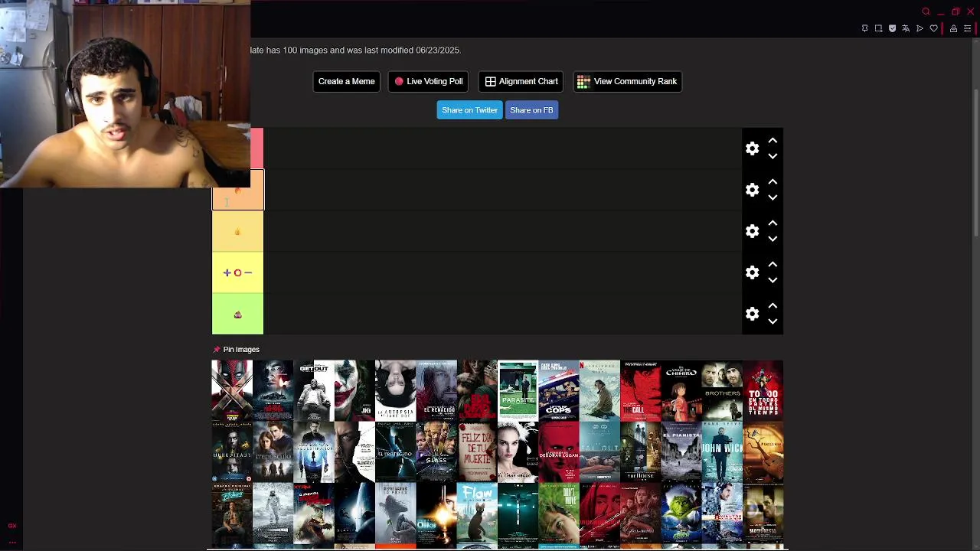Image resolution: width=980 pixels, height=551 pixels.
Task: Click the browser translate page icon
Action: point(906,28)
